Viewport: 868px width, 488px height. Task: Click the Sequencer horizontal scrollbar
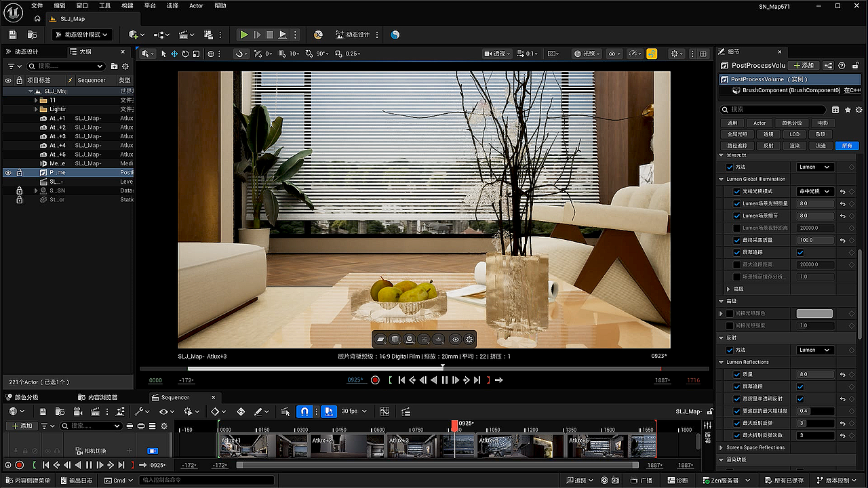coord(437,465)
